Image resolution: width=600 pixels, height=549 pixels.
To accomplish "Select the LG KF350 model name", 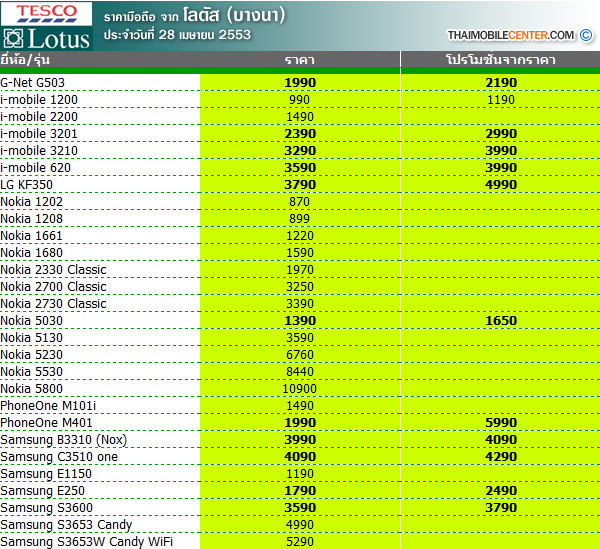I will [x=26, y=185].
